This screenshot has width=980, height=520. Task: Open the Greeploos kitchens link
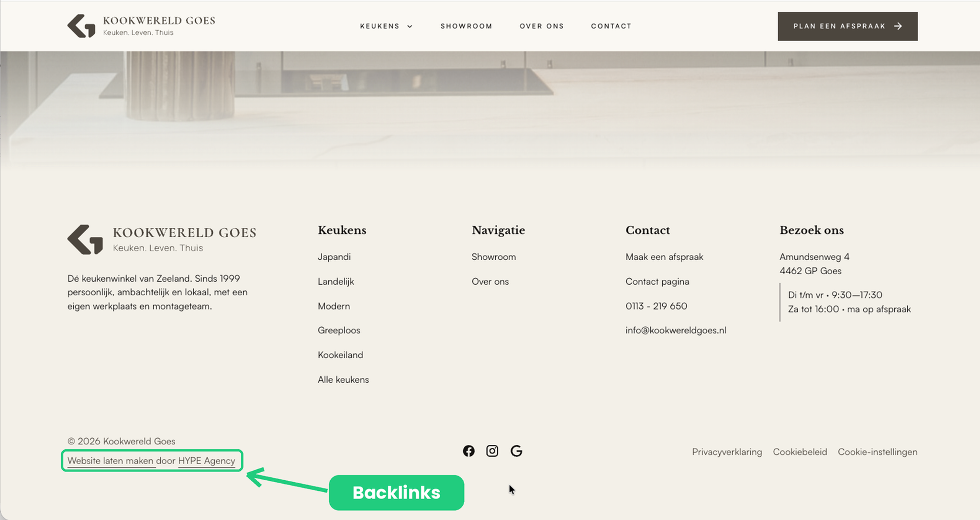[339, 331]
